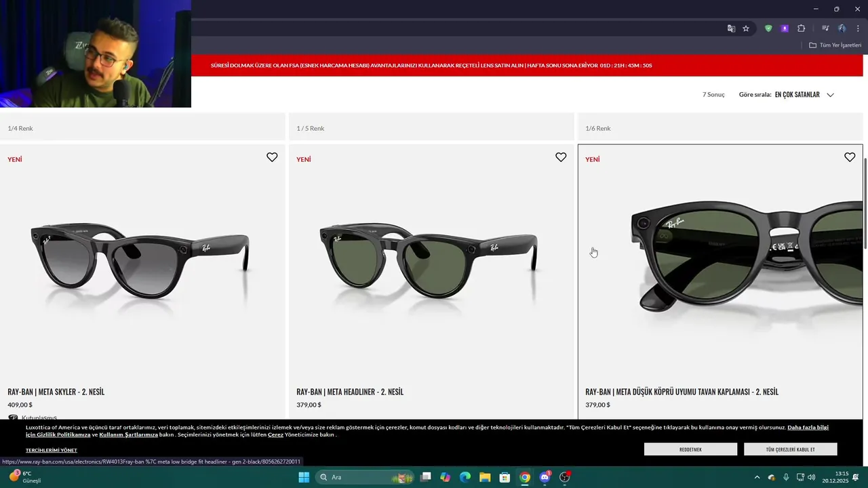Toggle wishlist heart on low bridge fit product
The width and height of the screenshot is (868, 488).
point(850,157)
